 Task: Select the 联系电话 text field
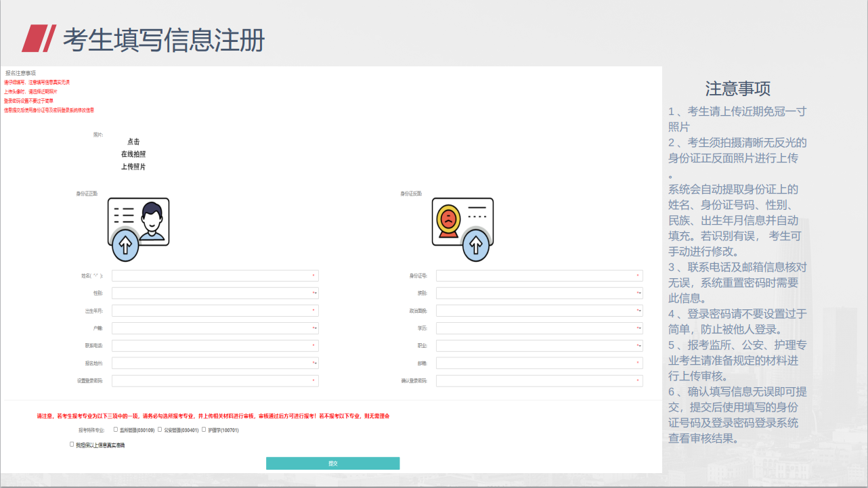click(x=215, y=346)
